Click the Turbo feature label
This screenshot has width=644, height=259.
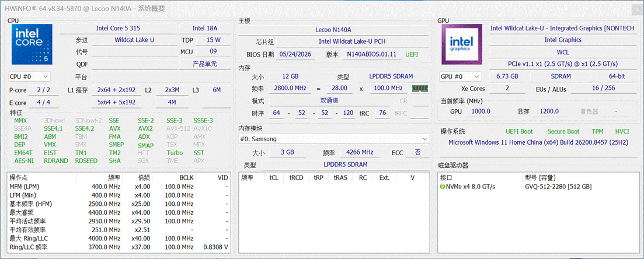coord(175,153)
